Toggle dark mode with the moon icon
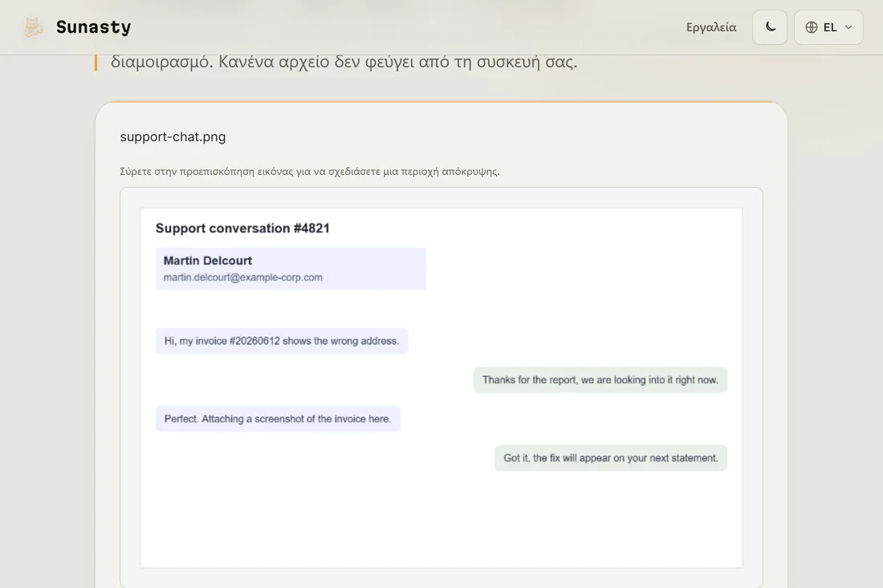 click(x=769, y=27)
